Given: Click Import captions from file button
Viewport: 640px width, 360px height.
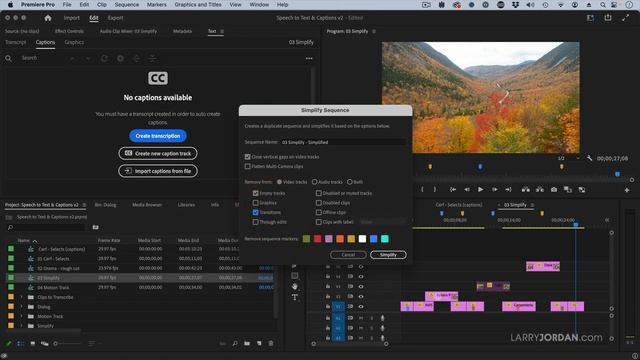Looking at the screenshot, I should coord(158,171).
